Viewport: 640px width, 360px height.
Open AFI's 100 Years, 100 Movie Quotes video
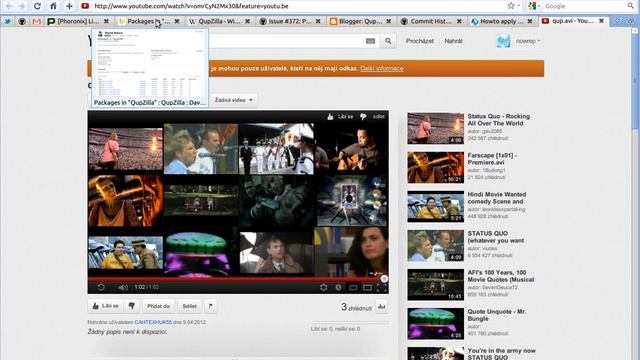pos(501,276)
